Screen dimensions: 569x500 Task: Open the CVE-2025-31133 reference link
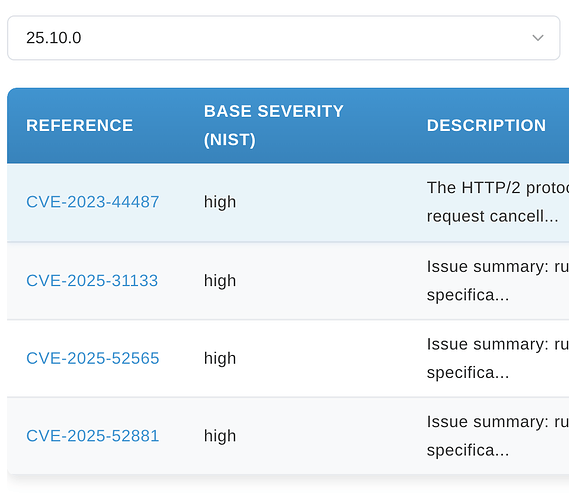coord(92,280)
